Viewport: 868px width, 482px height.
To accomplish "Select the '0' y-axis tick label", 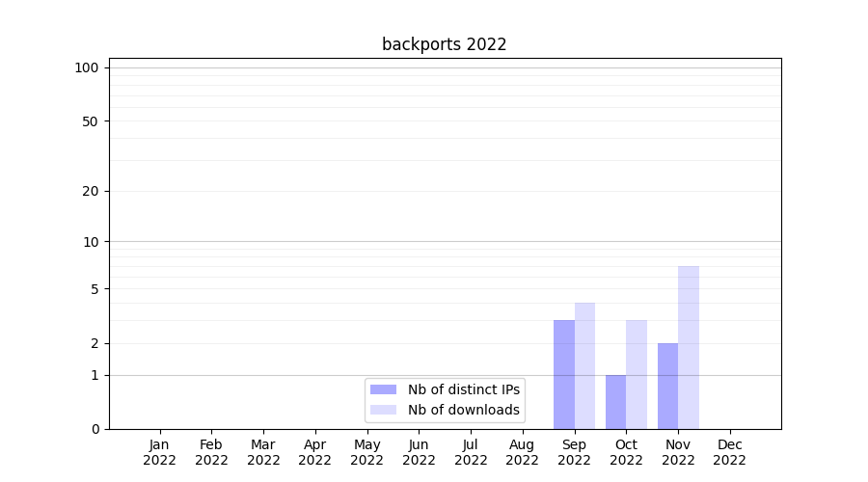I will pos(95,429).
